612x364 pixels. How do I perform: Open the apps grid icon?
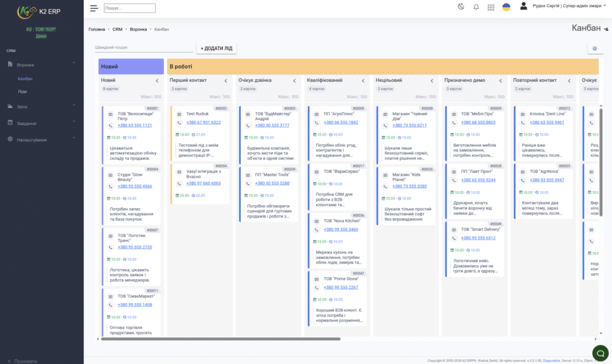pyautogui.click(x=491, y=7)
